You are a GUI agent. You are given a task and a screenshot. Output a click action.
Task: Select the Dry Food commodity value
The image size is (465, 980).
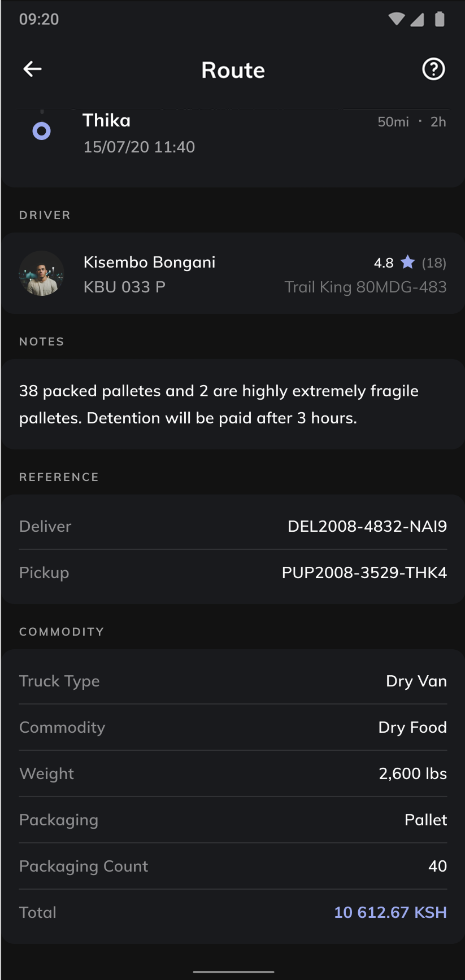[x=412, y=727]
